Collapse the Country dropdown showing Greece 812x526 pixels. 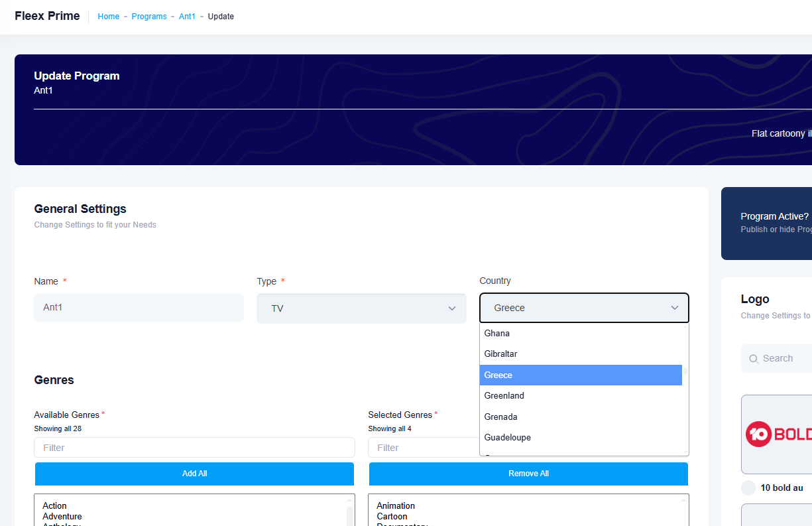pos(584,308)
